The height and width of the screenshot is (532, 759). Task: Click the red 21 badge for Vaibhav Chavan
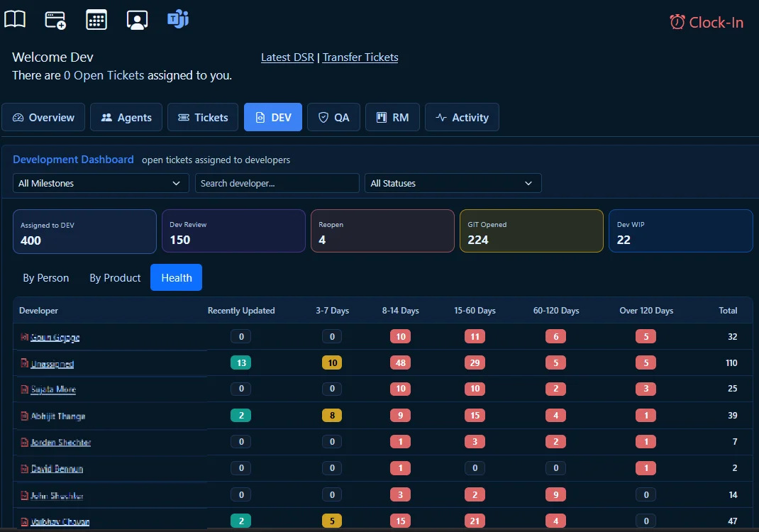point(475,521)
